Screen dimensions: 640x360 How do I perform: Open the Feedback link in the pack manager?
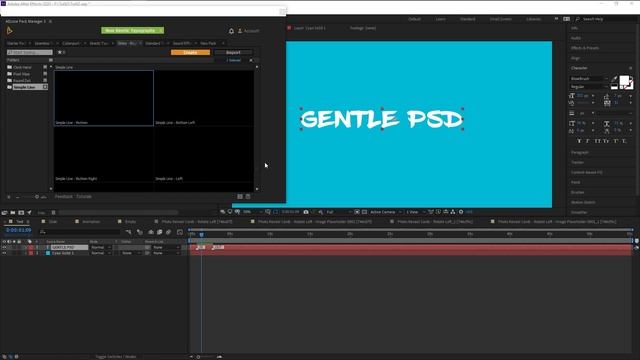64,197
